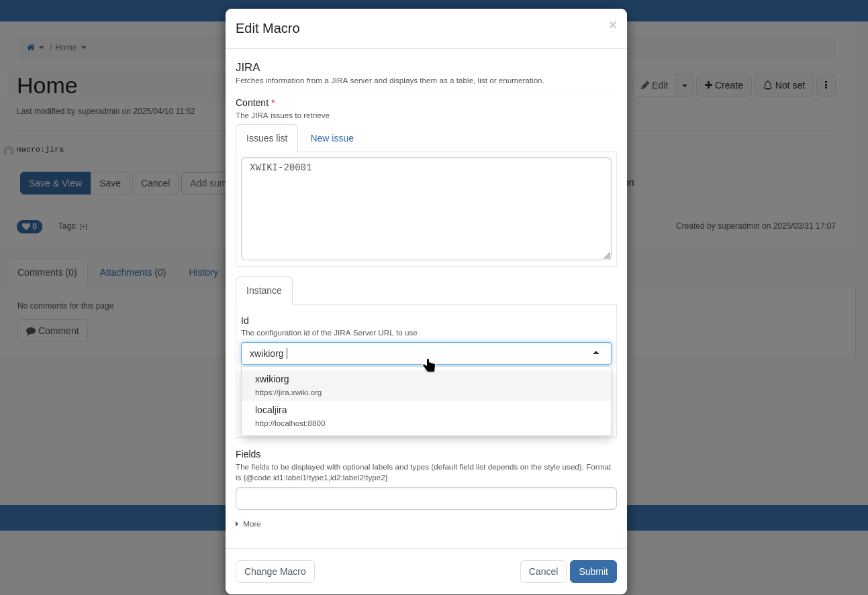
Task: Open the Edit button dropdown caret
Action: point(685,85)
